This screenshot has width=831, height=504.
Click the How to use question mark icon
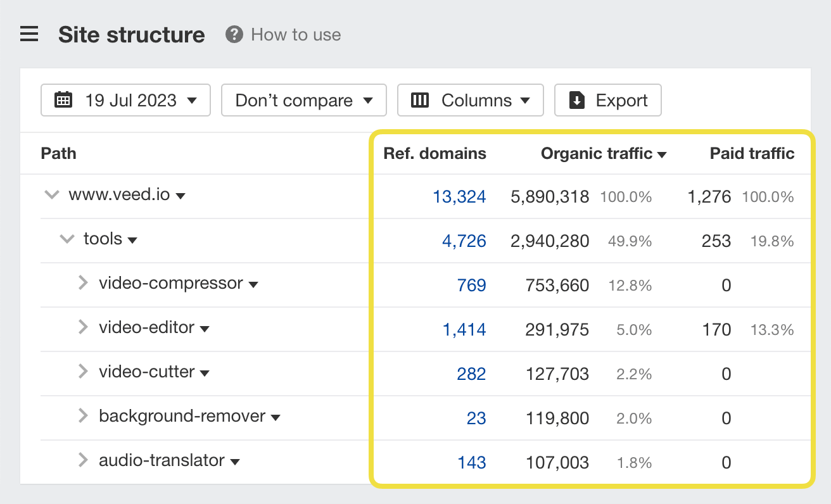[234, 34]
